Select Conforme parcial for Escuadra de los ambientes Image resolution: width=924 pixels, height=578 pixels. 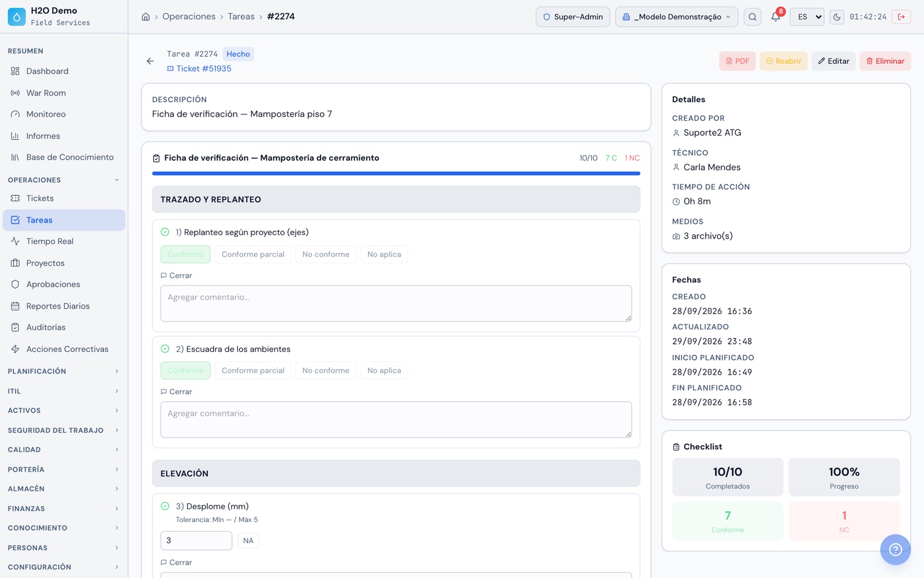253,370
